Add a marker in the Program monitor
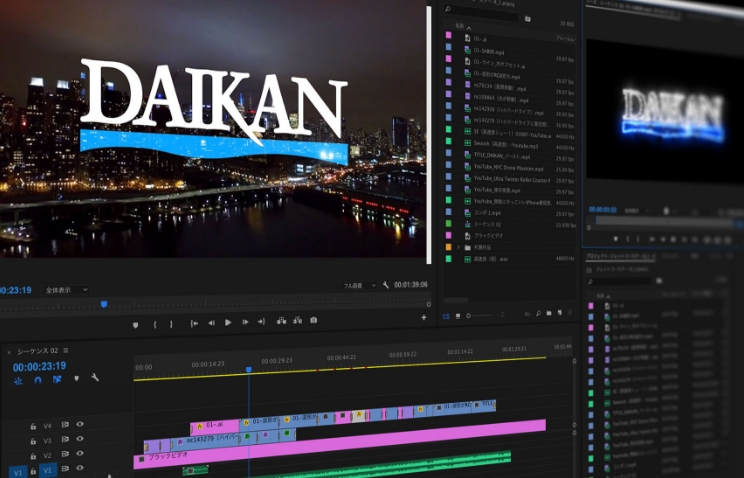Image resolution: width=744 pixels, height=478 pixels. [136, 325]
